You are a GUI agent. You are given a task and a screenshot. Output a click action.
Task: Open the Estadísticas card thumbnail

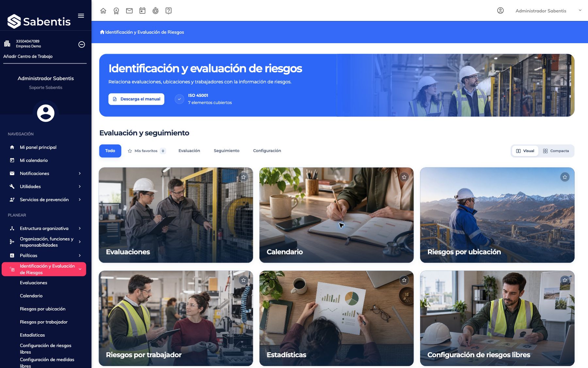[336, 318]
